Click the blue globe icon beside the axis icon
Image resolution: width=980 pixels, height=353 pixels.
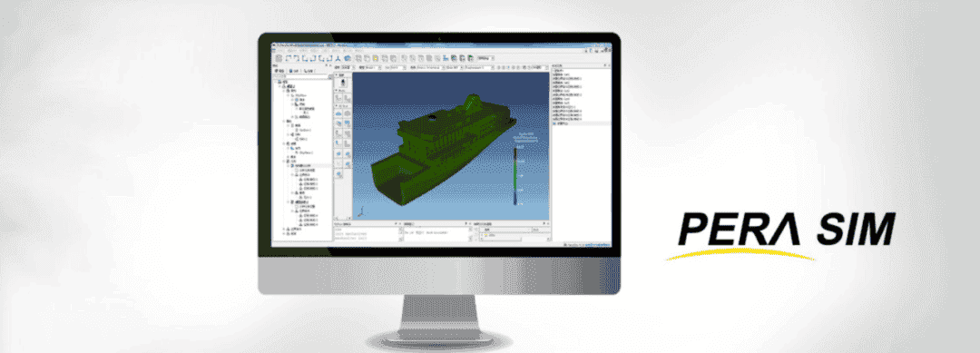pos(348,58)
